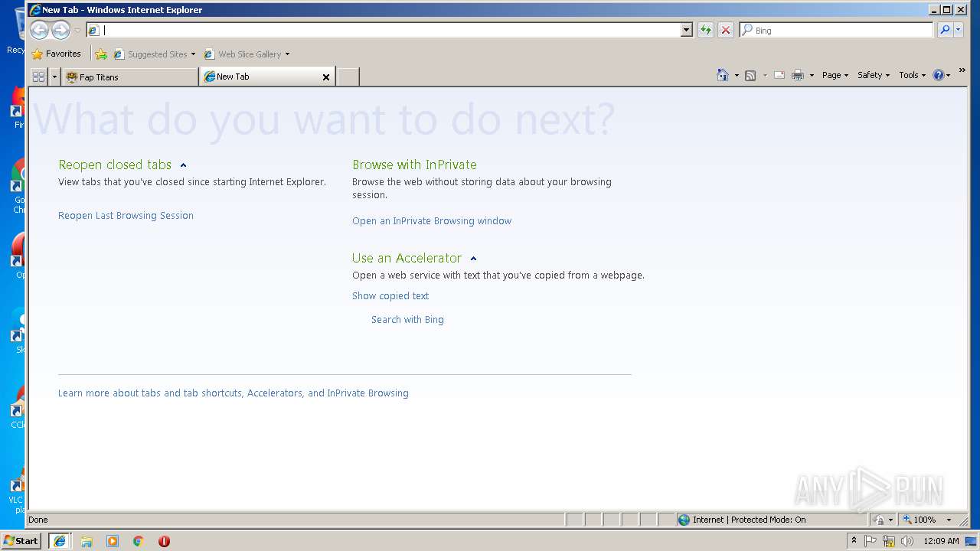Click the Internet Explorer title bar icon
The width and height of the screenshot is (980, 551).
pos(35,10)
